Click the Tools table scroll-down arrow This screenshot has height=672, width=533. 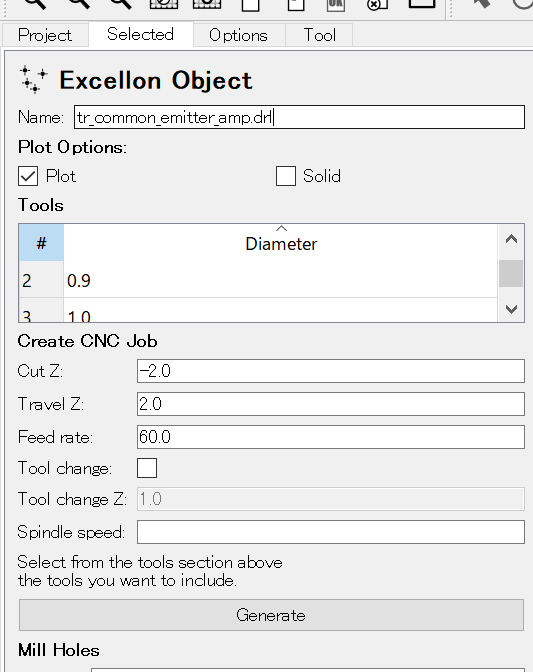(511, 309)
